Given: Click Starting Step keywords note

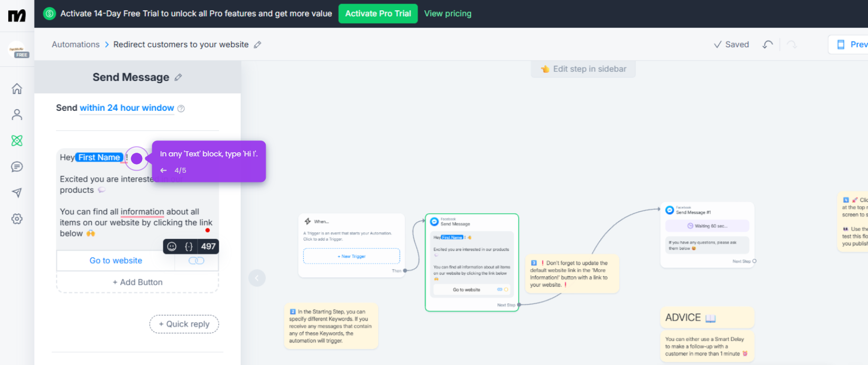Looking at the screenshot, I should tap(331, 326).
